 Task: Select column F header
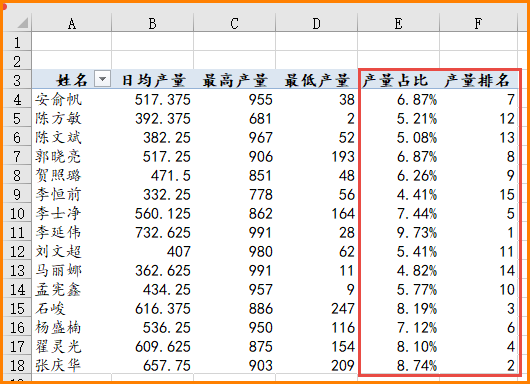[478, 23]
